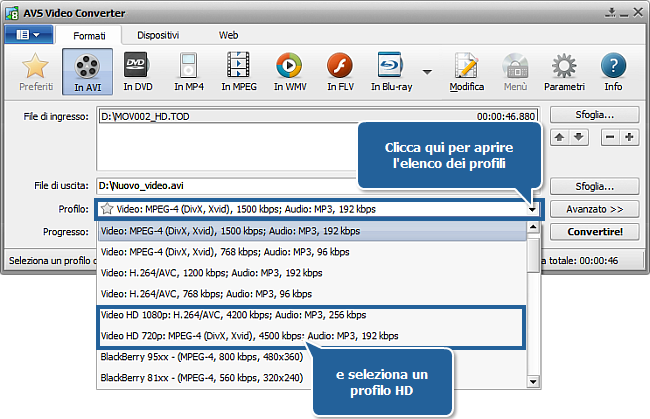650x419 pixels.
Task: Open the Preferiti star favorites
Action: (x=36, y=72)
